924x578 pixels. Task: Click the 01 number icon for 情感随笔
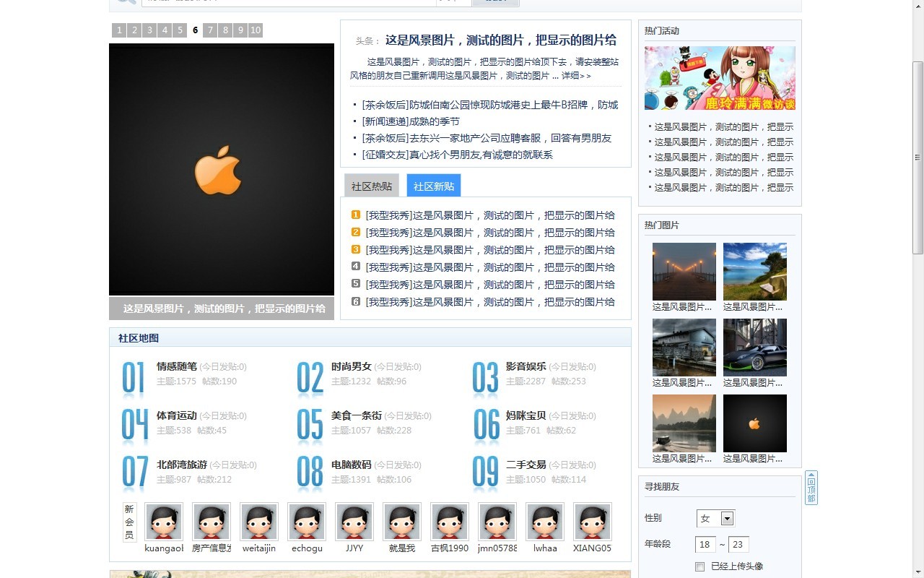click(x=134, y=378)
